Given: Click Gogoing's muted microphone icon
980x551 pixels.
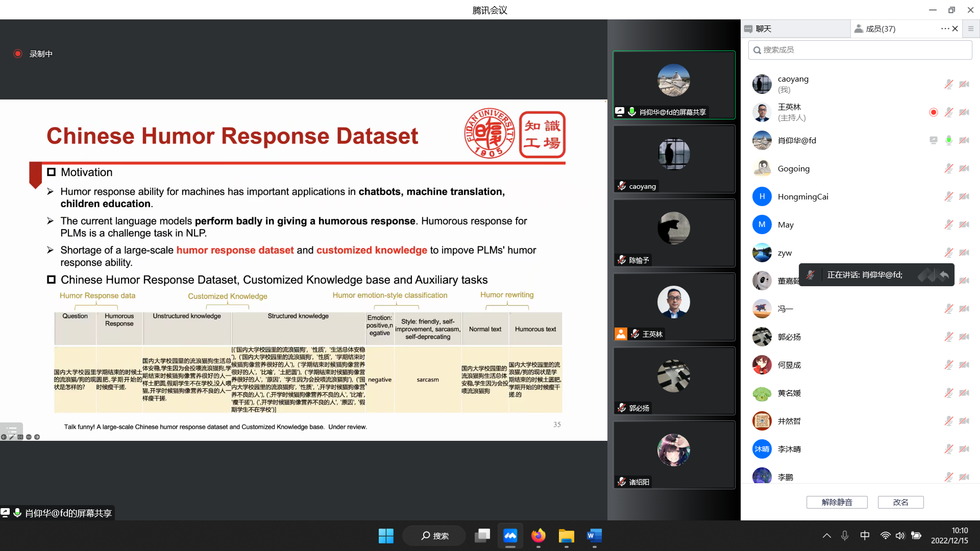Looking at the screenshot, I should point(948,168).
